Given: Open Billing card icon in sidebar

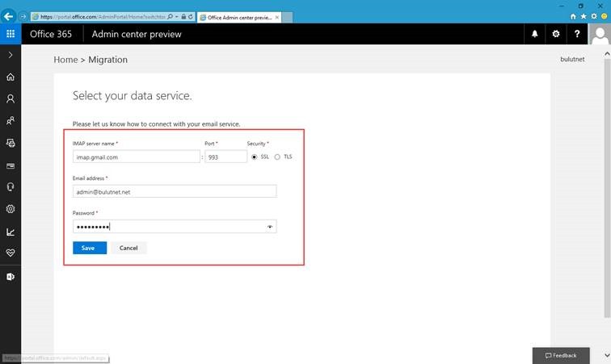Looking at the screenshot, I should pos(11,165).
